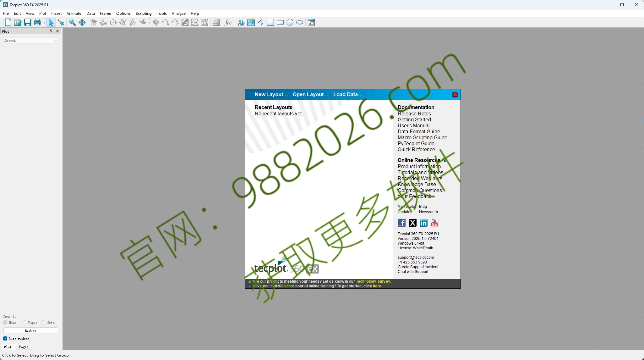The image size is (644, 360).
Task: Select the add streamtrace tool
Action: pyautogui.click(x=166, y=22)
